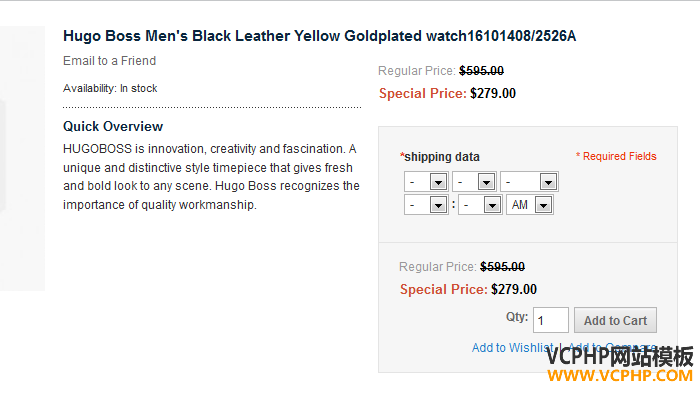Click the top $279.00 special price

(x=493, y=93)
